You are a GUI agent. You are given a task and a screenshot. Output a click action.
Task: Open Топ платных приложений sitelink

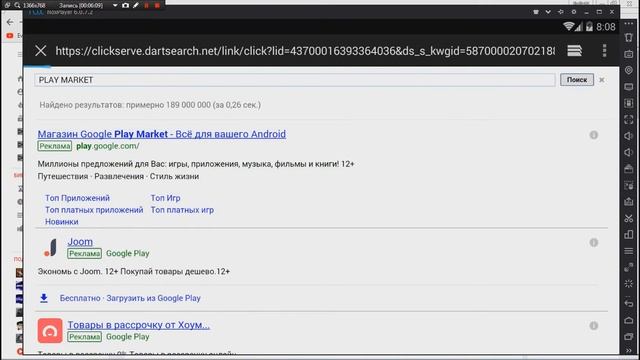pos(94,210)
